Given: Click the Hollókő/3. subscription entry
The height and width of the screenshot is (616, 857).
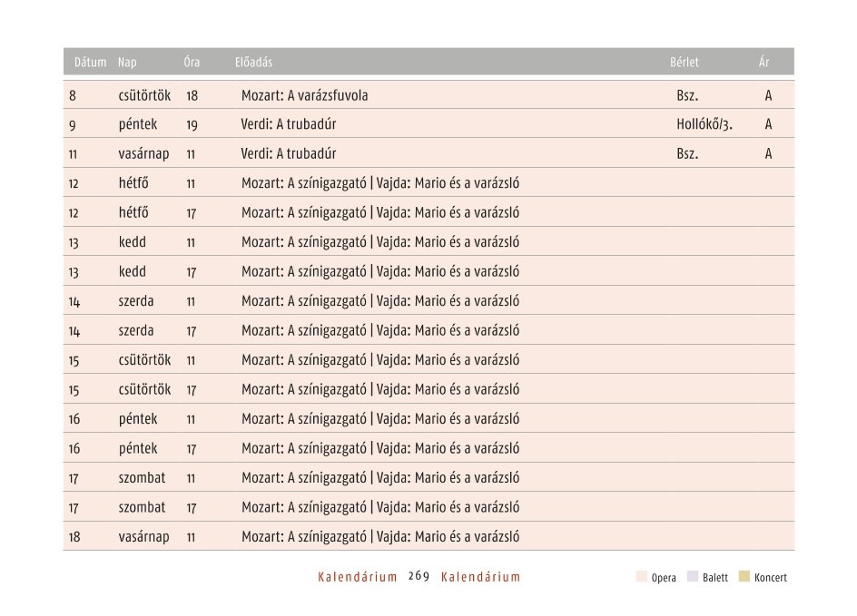Looking at the screenshot, I should point(704,124).
